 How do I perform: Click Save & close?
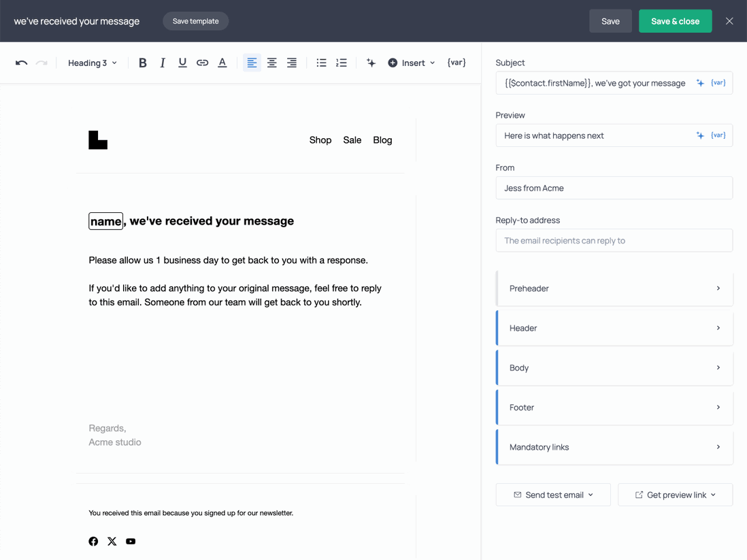click(x=675, y=21)
